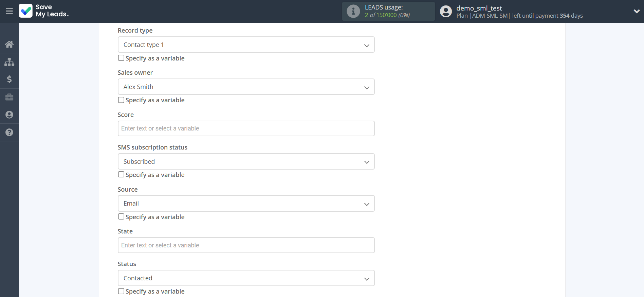Image resolution: width=644 pixels, height=297 pixels.
Task: Toggle Specify as a variable under Status
Action: coord(121,291)
